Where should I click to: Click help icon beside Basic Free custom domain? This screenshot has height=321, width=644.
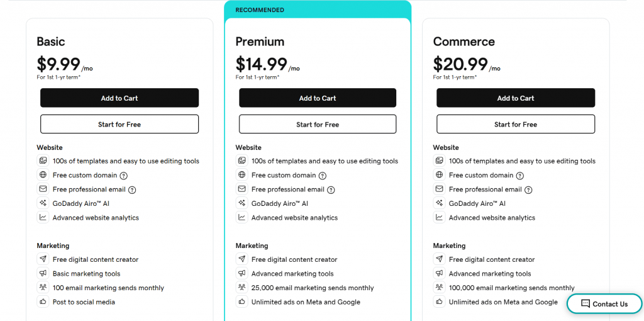(124, 176)
